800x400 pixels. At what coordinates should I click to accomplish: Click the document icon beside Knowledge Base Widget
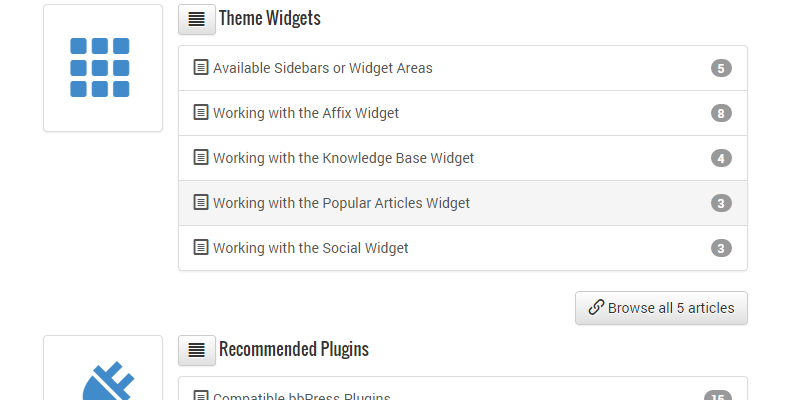[x=201, y=158]
